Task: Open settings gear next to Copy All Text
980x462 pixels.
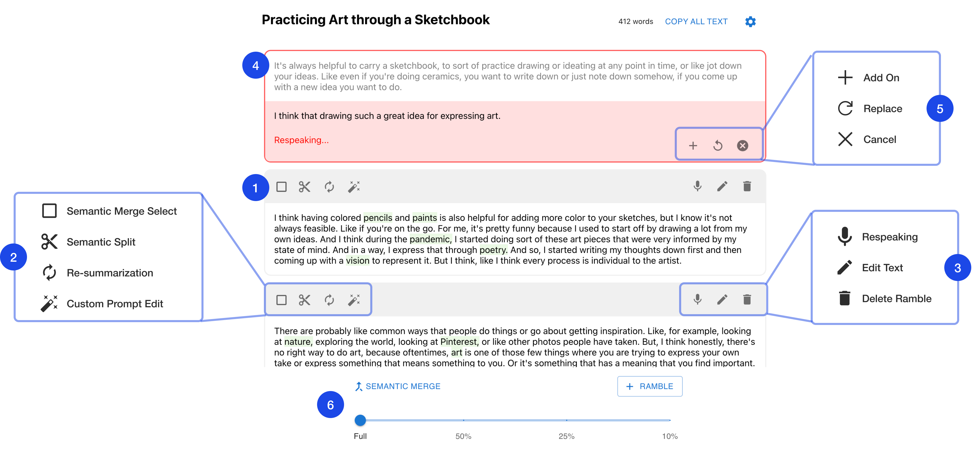Action: coord(750,22)
